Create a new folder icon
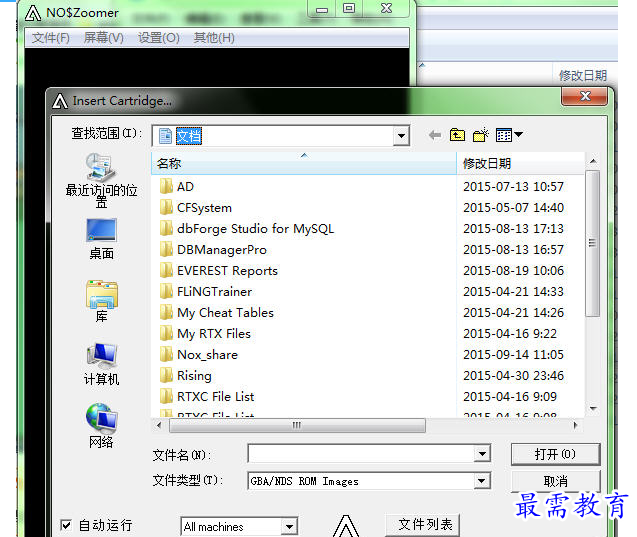 pyautogui.click(x=481, y=135)
